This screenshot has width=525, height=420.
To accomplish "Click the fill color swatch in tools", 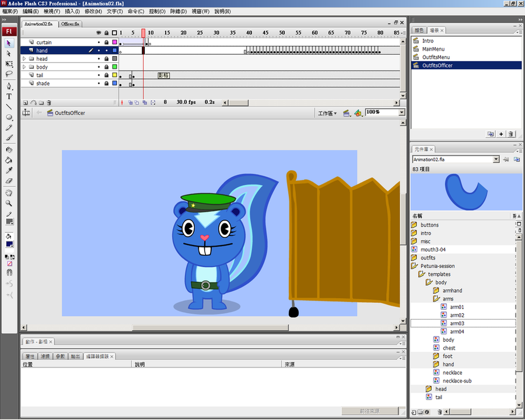I will (x=9, y=244).
